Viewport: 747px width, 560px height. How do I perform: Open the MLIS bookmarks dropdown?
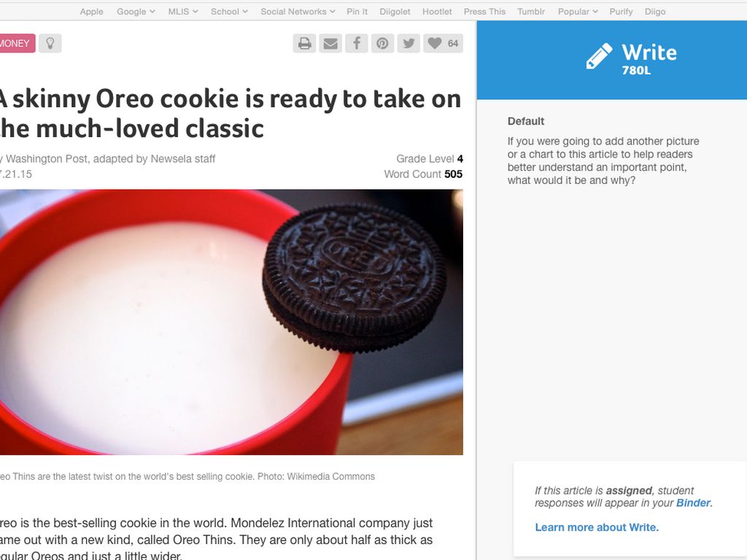tap(183, 12)
